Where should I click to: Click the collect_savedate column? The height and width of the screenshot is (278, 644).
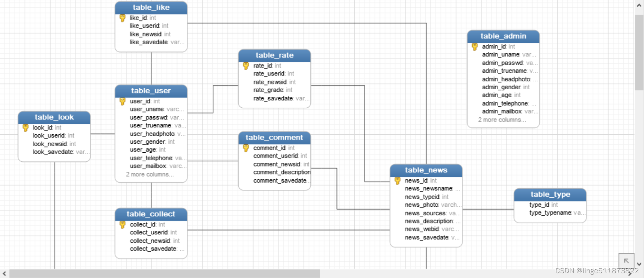[x=157, y=249]
